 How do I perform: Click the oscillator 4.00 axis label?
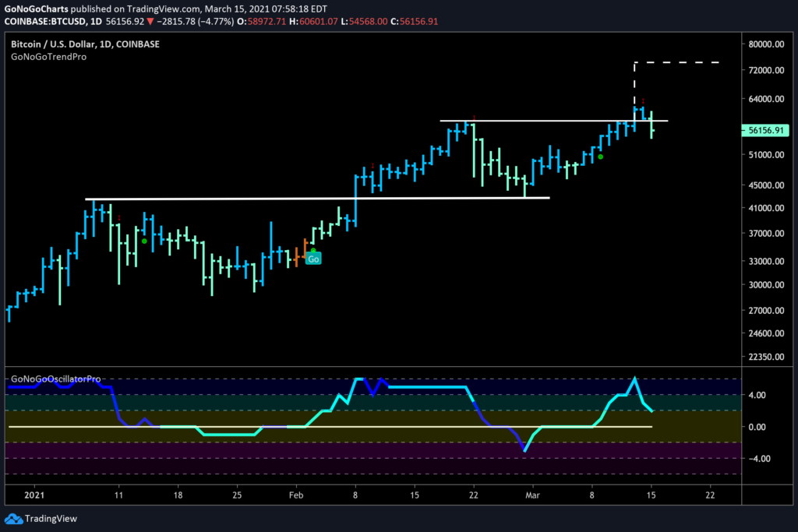pos(757,395)
